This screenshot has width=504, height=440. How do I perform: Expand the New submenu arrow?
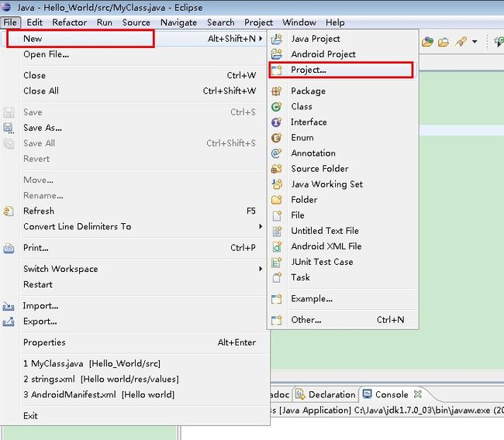[261, 39]
